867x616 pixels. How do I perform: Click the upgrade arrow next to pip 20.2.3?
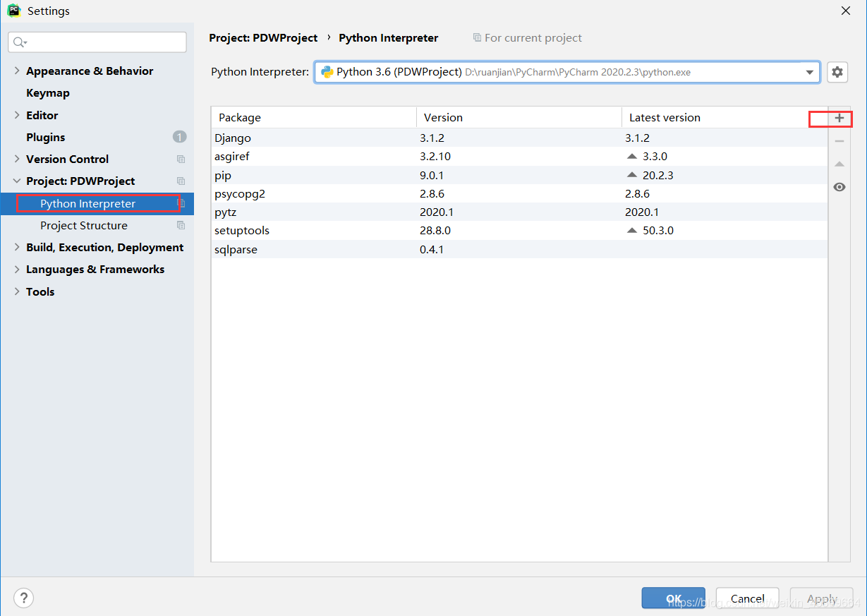[632, 174]
